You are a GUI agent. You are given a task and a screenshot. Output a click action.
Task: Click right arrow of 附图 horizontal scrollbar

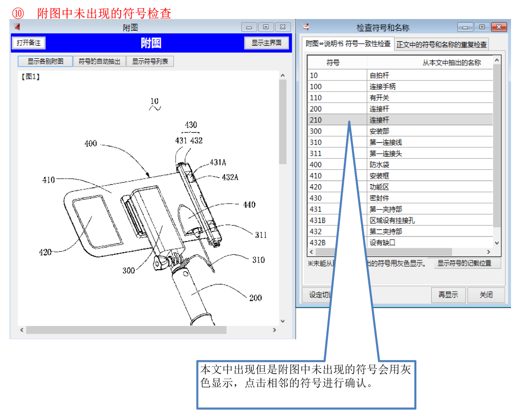pos(275,330)
